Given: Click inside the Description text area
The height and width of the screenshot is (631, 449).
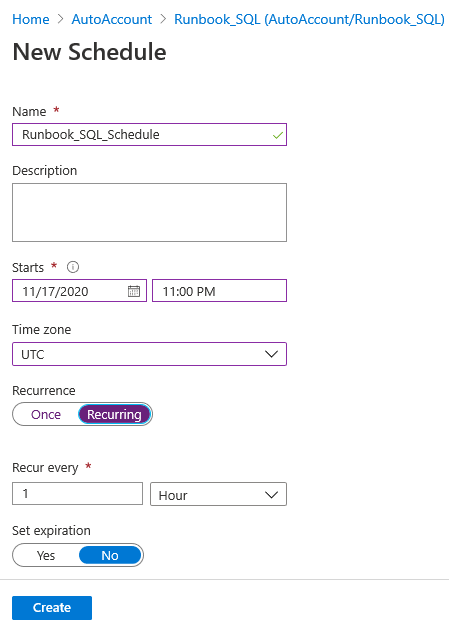Looking at the screenshot, I should pos(149,212).
